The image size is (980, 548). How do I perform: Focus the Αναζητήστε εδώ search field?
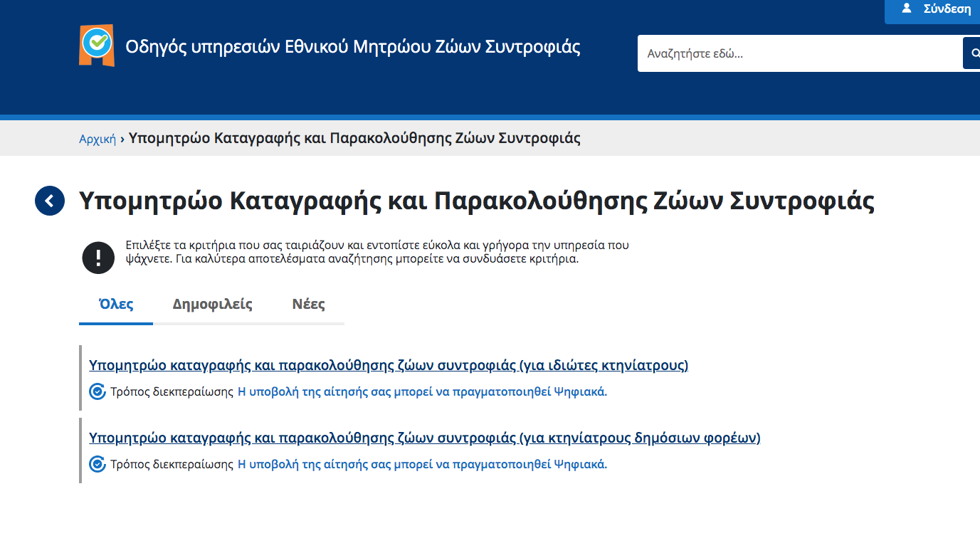[800, 53]
